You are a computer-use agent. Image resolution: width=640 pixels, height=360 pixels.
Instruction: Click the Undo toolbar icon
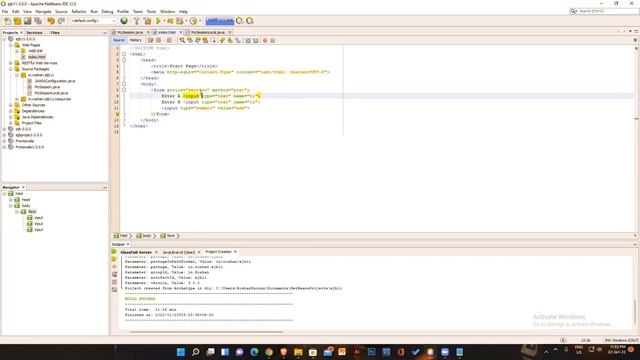(x=51, y=21)
